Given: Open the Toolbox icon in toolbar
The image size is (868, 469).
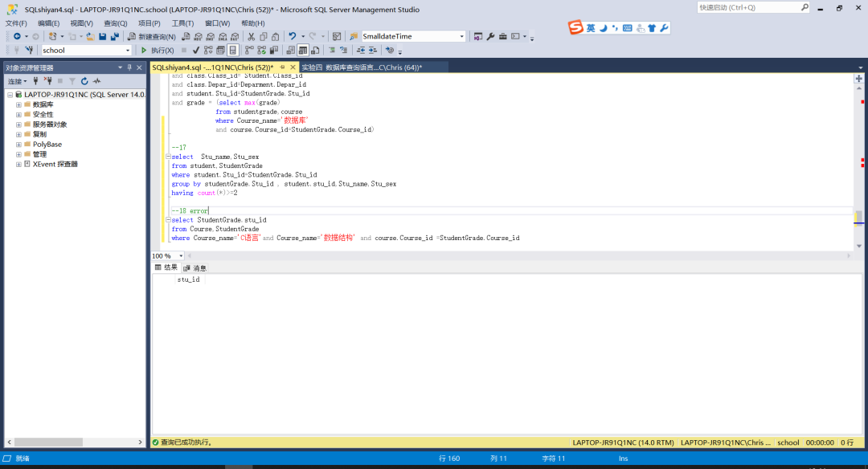Looking at the screenshot, I should (x=502, y=36).
